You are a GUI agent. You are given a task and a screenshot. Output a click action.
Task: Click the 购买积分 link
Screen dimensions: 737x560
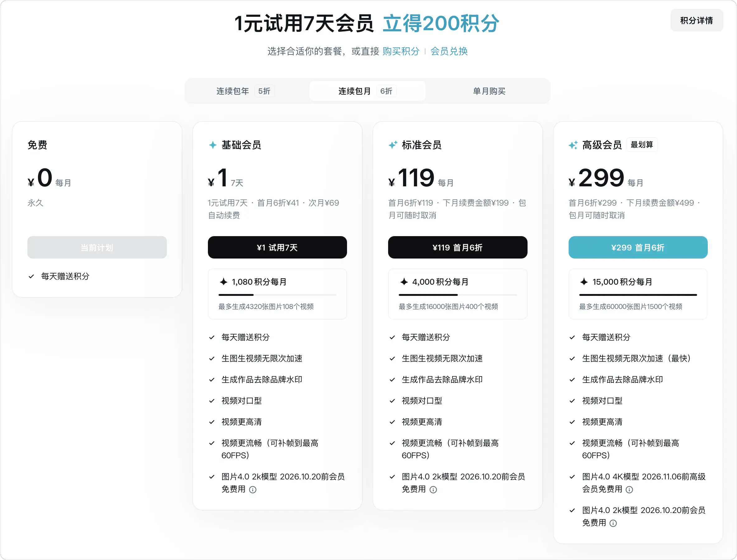click(x=401, y=51)
